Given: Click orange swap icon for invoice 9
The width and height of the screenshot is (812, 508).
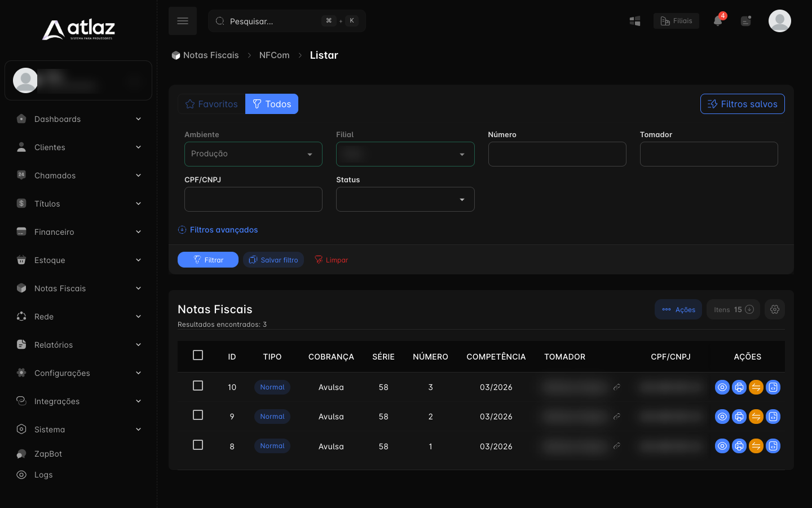Looking at the screenshot, I should coord(756,417).
